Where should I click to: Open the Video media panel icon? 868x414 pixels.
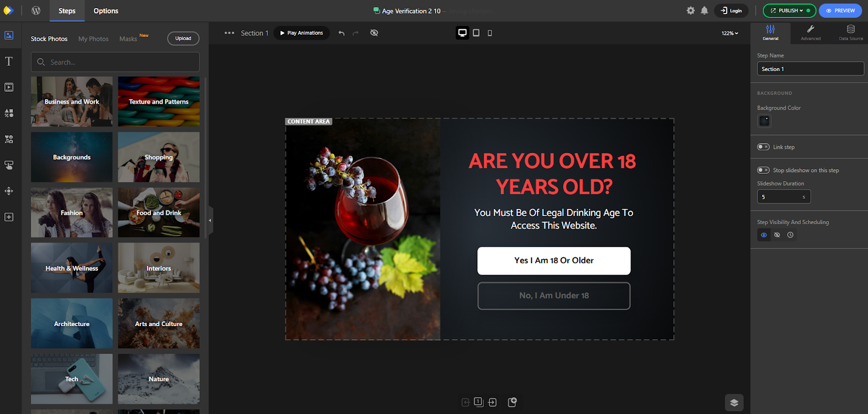(x=9, y=87)
